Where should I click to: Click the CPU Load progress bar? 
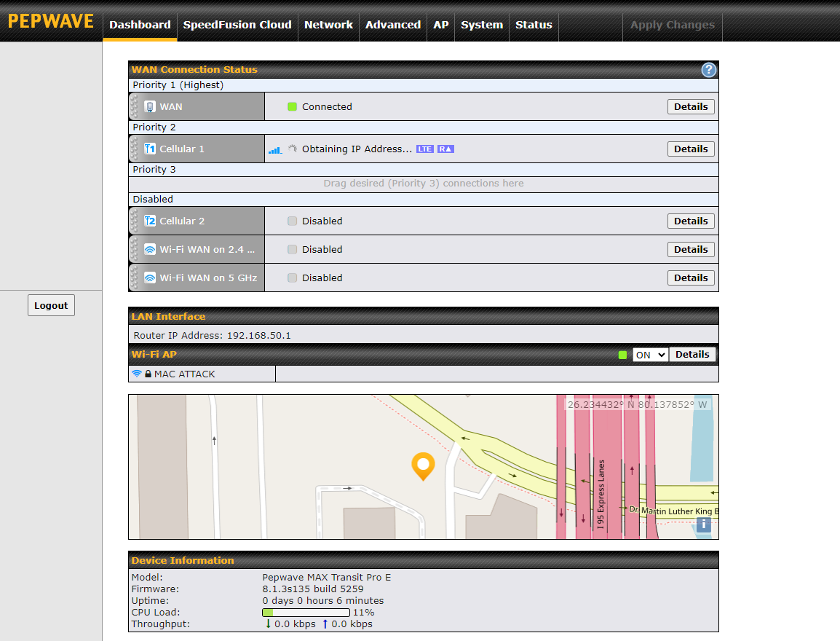pyautogui.click(x=306, y=613)
